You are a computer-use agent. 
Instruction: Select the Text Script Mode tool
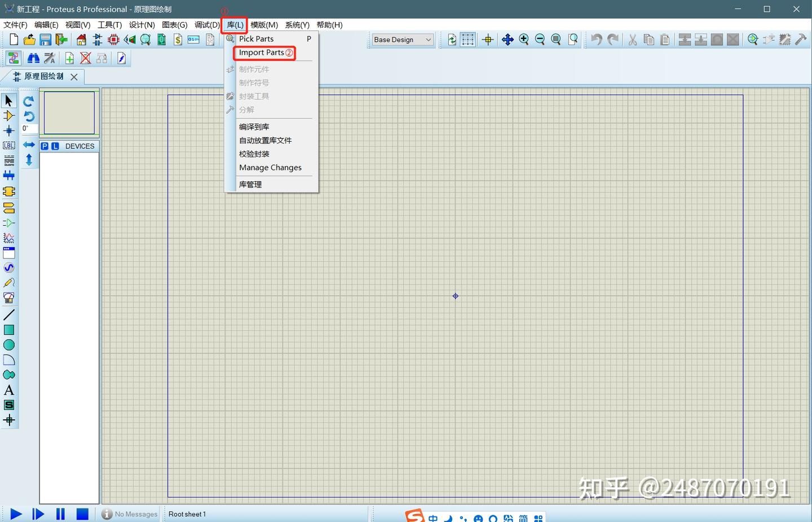(9, 161)
